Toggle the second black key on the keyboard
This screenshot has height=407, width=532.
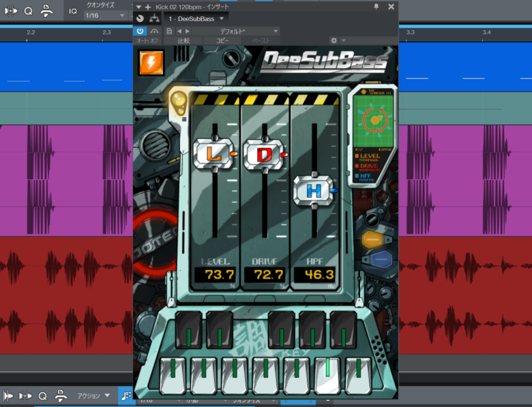[220, 331]
